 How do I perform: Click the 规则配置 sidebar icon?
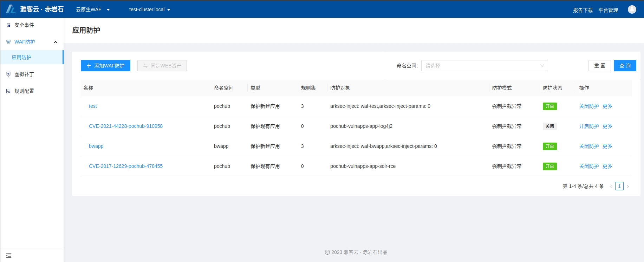[8, 91]
